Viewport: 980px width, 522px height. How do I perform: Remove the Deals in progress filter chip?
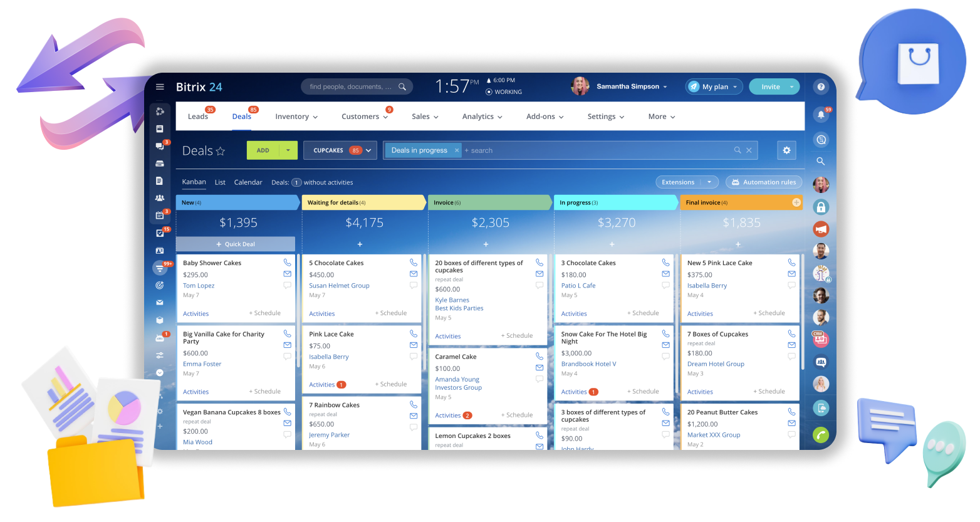pos(457,150)
